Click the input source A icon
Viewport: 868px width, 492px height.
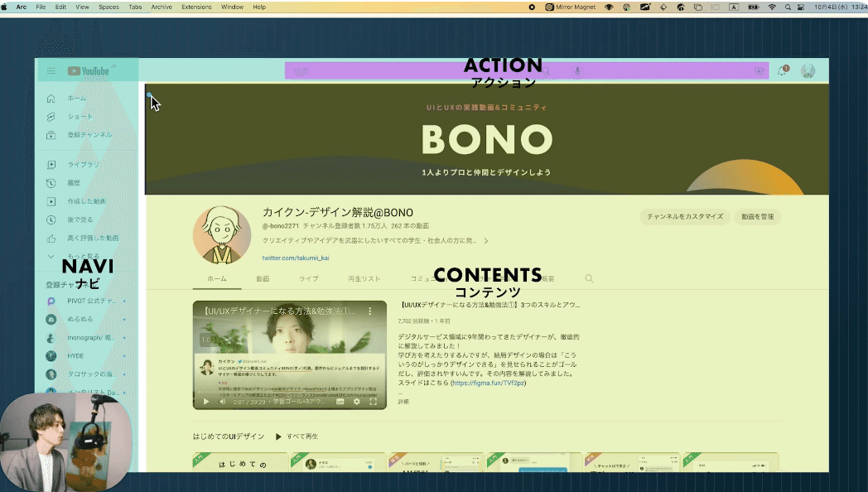click(734, 7)
